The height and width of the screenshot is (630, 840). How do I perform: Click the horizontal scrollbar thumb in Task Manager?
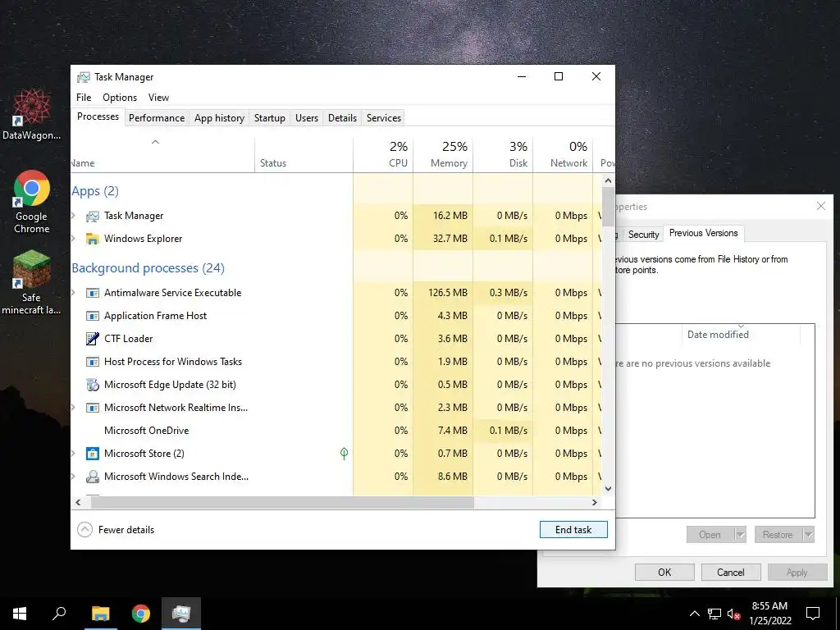pos(282,503)
